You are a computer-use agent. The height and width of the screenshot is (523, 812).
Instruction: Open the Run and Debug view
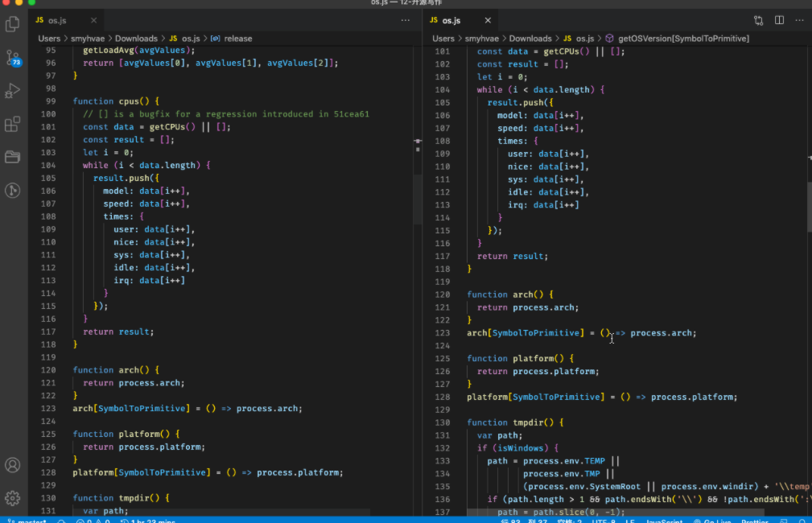click(x=12, y=91)
